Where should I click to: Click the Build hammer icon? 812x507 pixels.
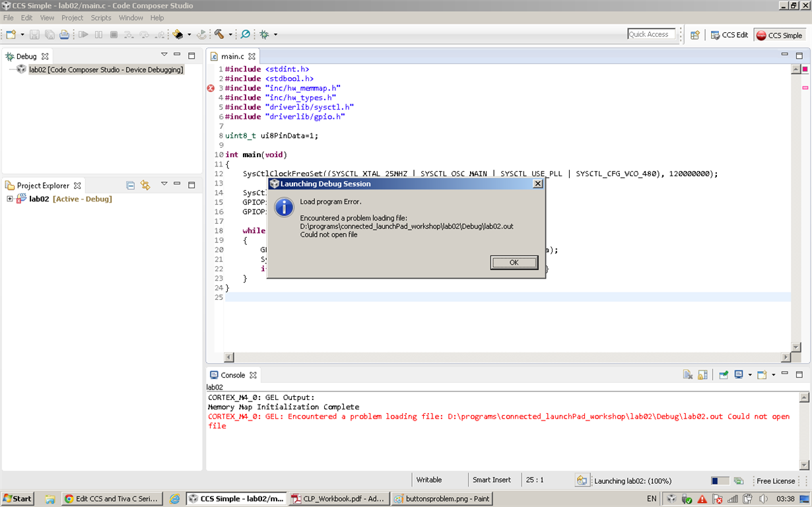click(x=219, y=34)
